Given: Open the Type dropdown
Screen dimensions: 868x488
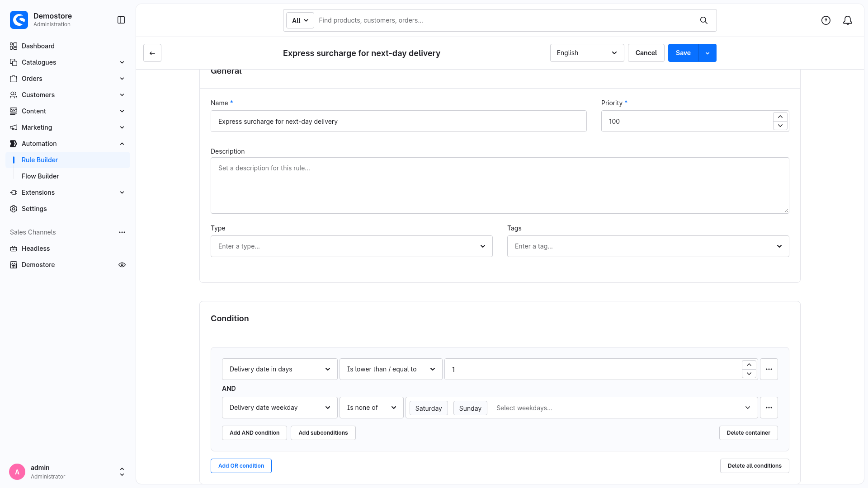Looking at the screenshot, I should point(351,246).
